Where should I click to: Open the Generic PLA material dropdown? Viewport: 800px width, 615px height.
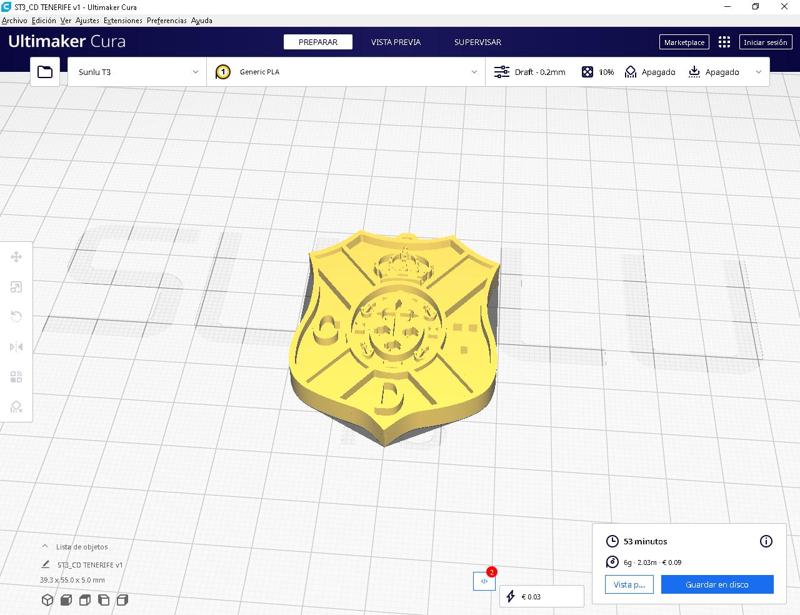[346, 72]
